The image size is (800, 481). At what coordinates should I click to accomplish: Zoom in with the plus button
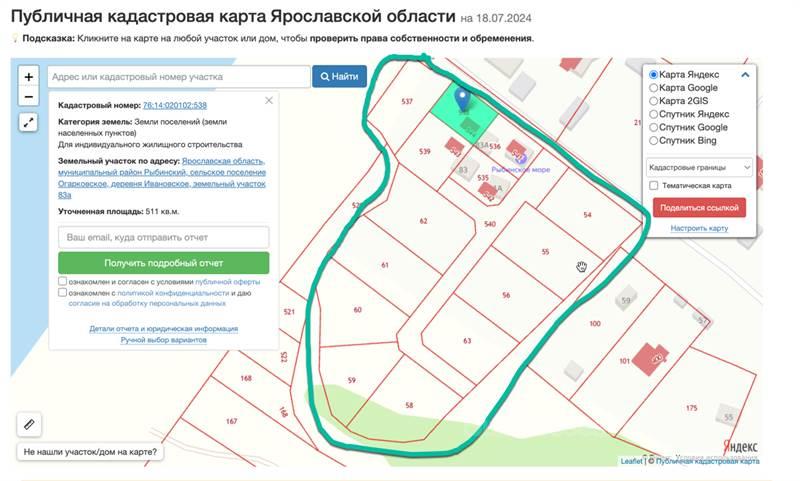pos(28,77)
